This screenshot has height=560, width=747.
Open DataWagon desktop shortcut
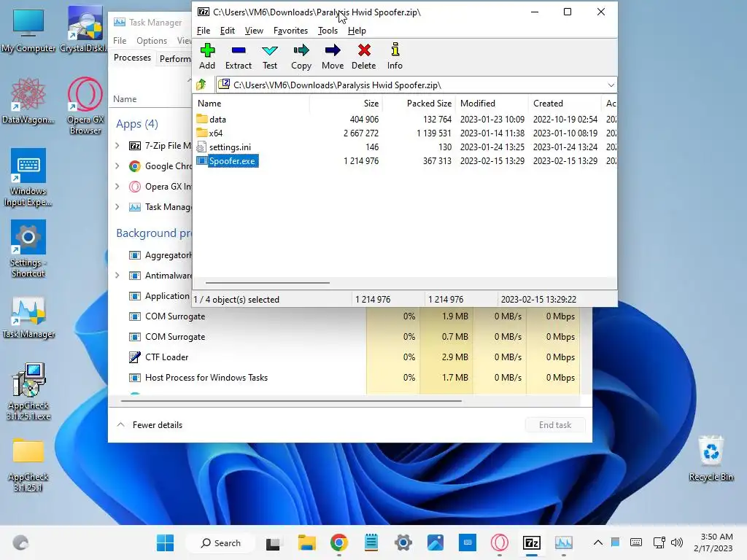point(28,101)
